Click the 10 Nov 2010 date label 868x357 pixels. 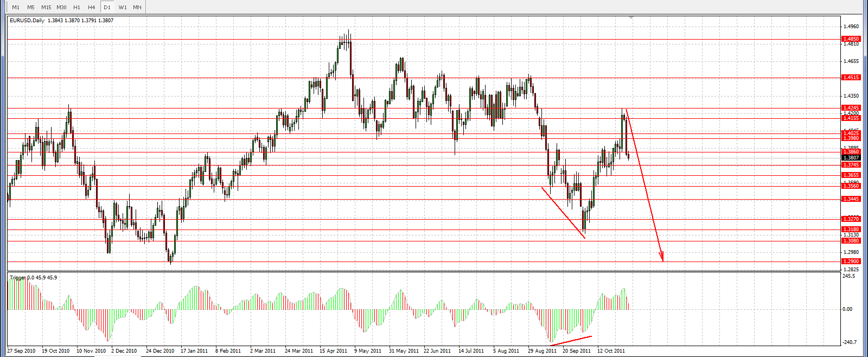(91, 351)
